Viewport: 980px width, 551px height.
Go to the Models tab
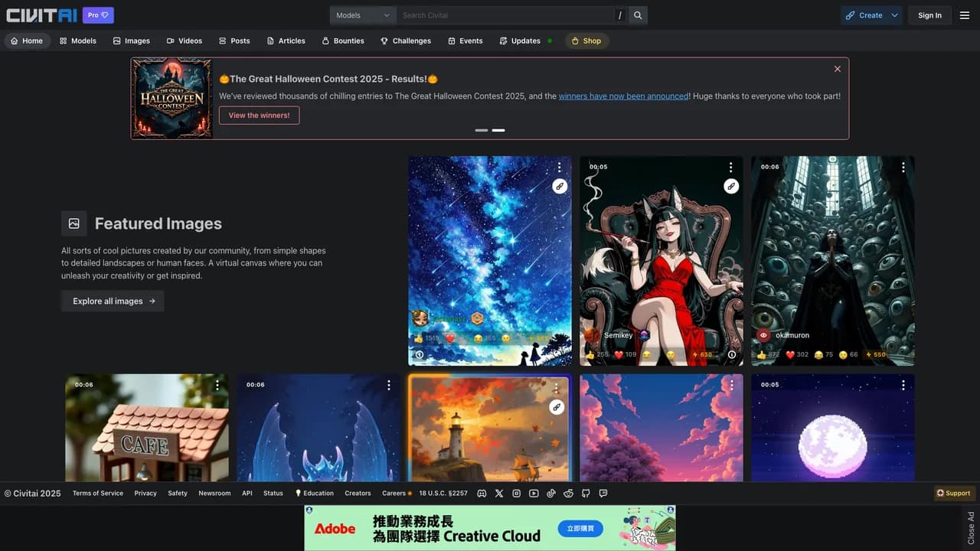pos(78,41)
